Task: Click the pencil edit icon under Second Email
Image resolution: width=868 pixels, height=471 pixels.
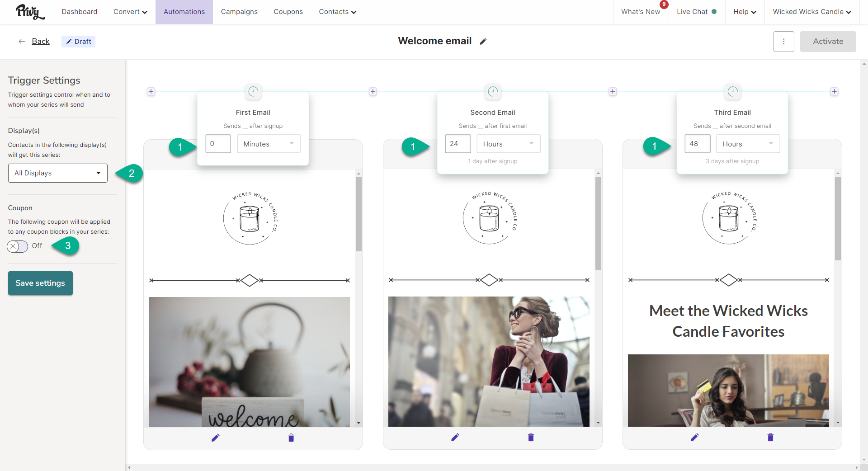Action: (x=455, y=437)
